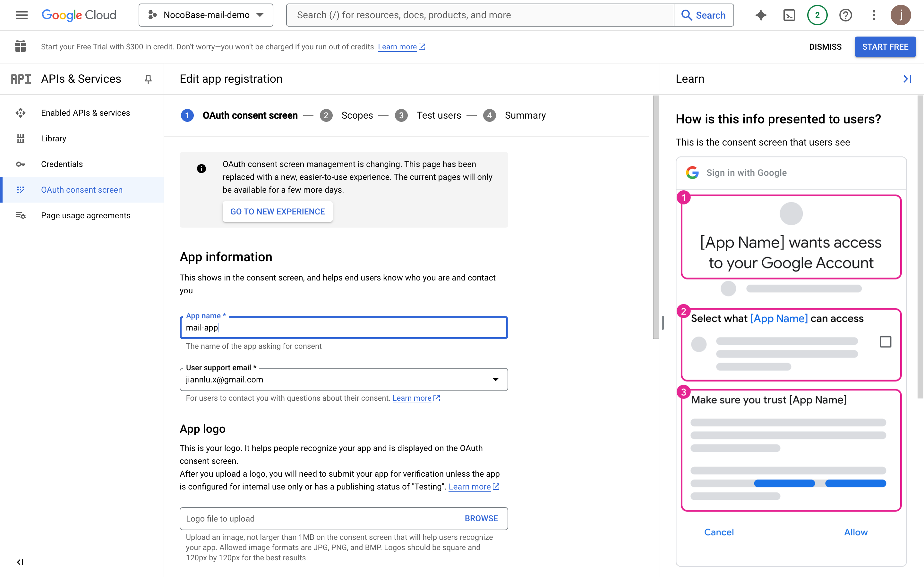Viewport: 924px width, 577px height.
Task: Open the main navigation hamburger menu
Action: click(x=22, y=15)
